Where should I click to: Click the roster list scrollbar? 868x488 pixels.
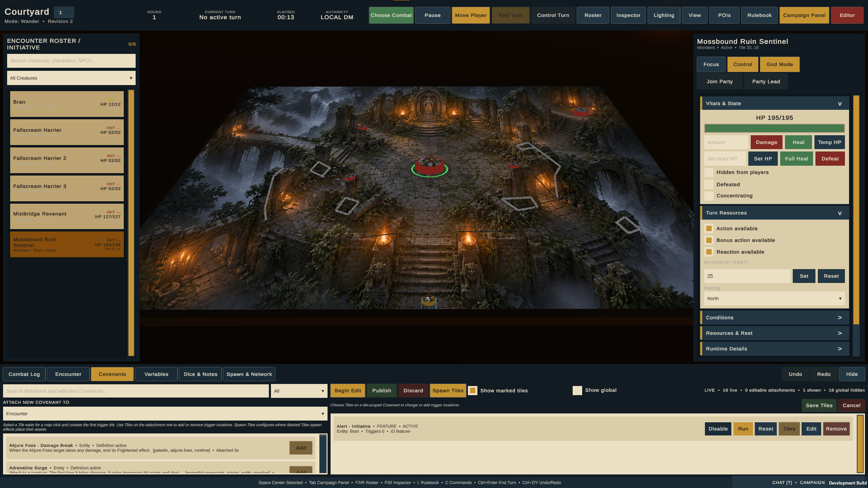(131, 223)
